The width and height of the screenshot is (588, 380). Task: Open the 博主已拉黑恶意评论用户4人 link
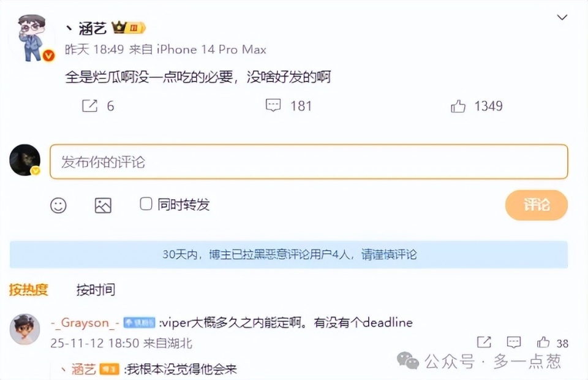tap(280, 254)
